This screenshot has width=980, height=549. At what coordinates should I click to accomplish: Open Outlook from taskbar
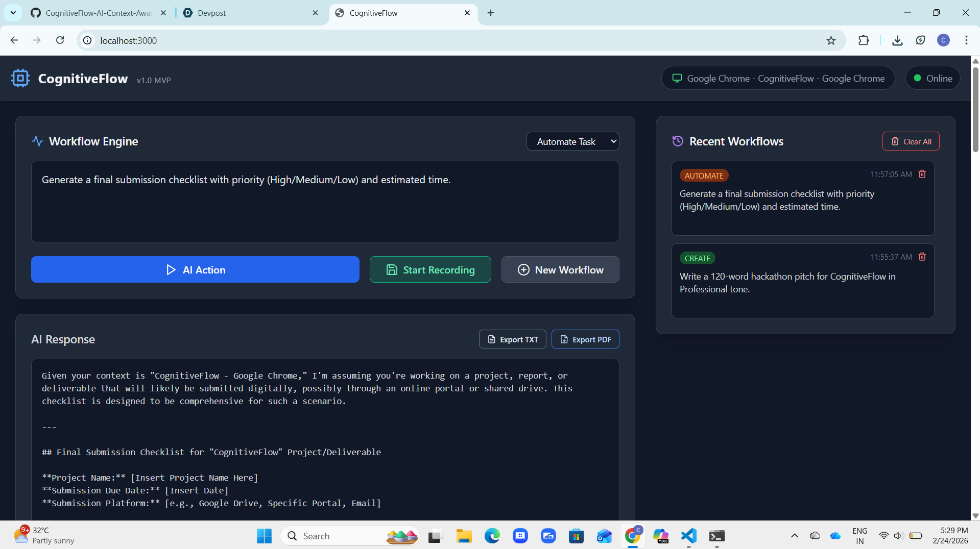point(604,536)
